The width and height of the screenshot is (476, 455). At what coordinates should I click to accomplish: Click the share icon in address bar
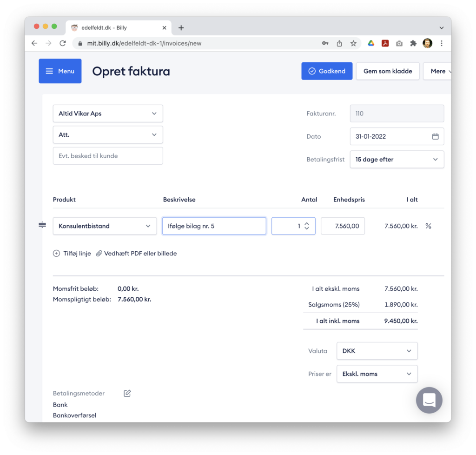(339, 43)
